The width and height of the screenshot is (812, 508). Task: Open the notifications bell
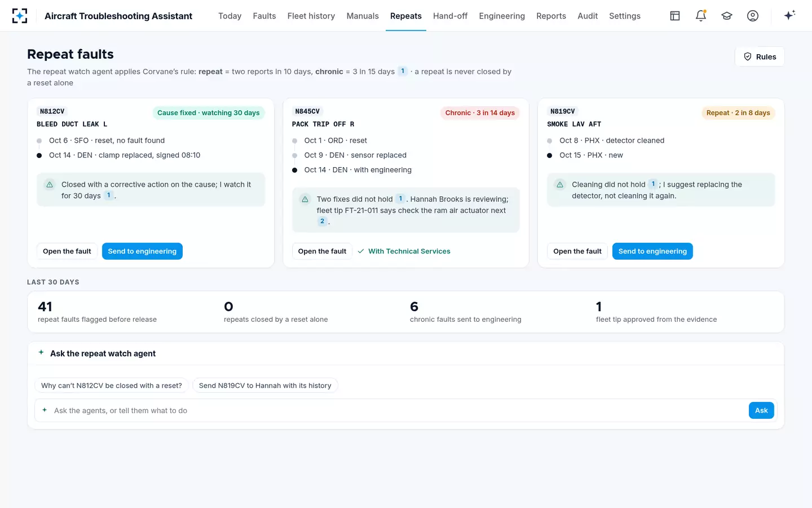[x=701, y=16]
